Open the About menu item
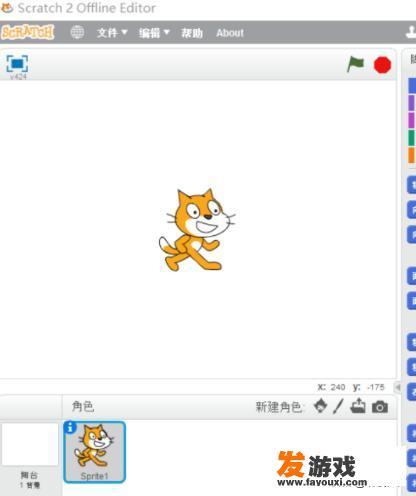 tap(230, 33)
